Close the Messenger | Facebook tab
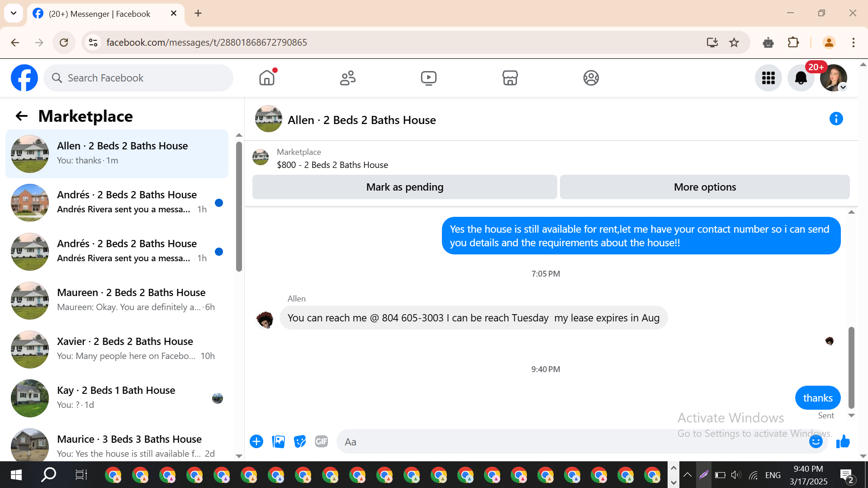 tap(174, 14)
